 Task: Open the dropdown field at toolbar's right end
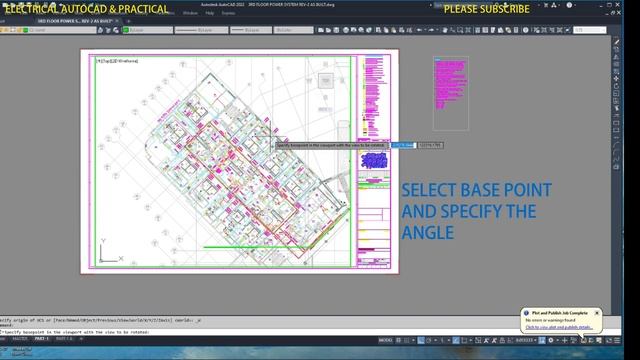pyautogui.click(x=590, y=30)
